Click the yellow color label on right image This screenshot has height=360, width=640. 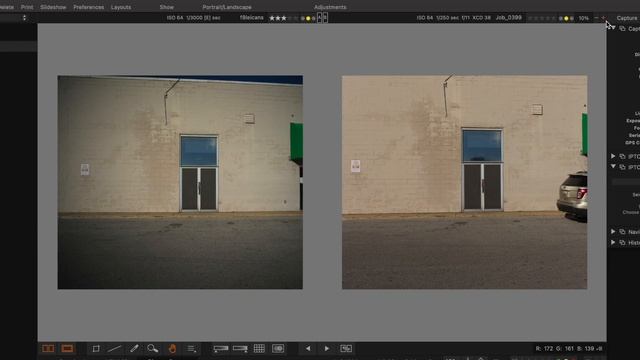(566, 18)
